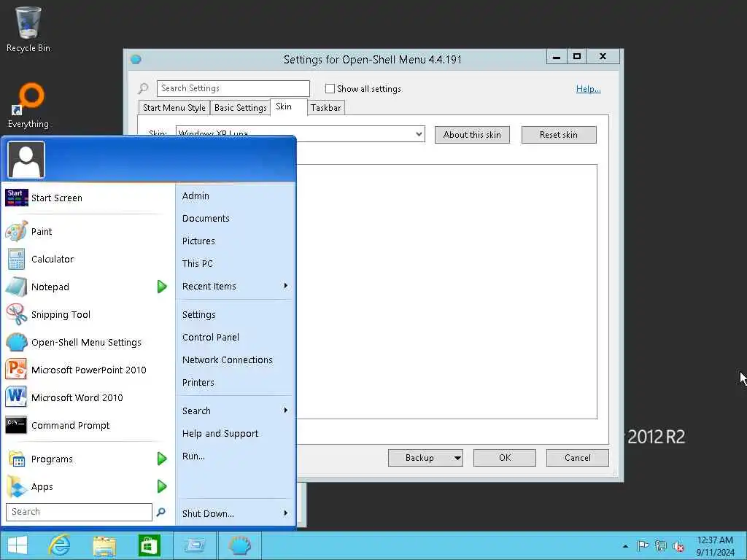Select the Skin tab
Image resolution: width=747 pixels, height=560 pixels.
(284, 106)
